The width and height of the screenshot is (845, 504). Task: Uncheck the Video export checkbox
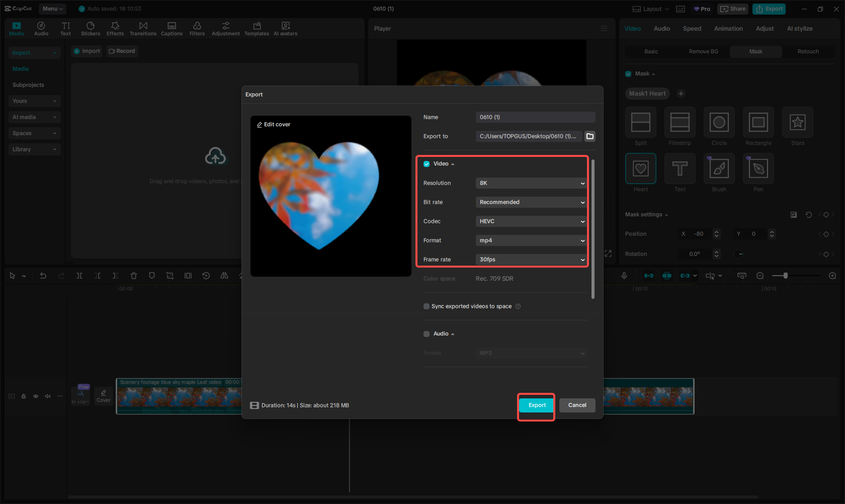pos(426,163)
